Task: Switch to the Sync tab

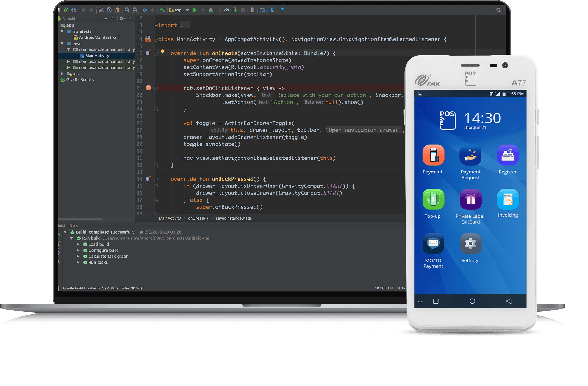Action: pyautogui.click(x=74, y=225)
